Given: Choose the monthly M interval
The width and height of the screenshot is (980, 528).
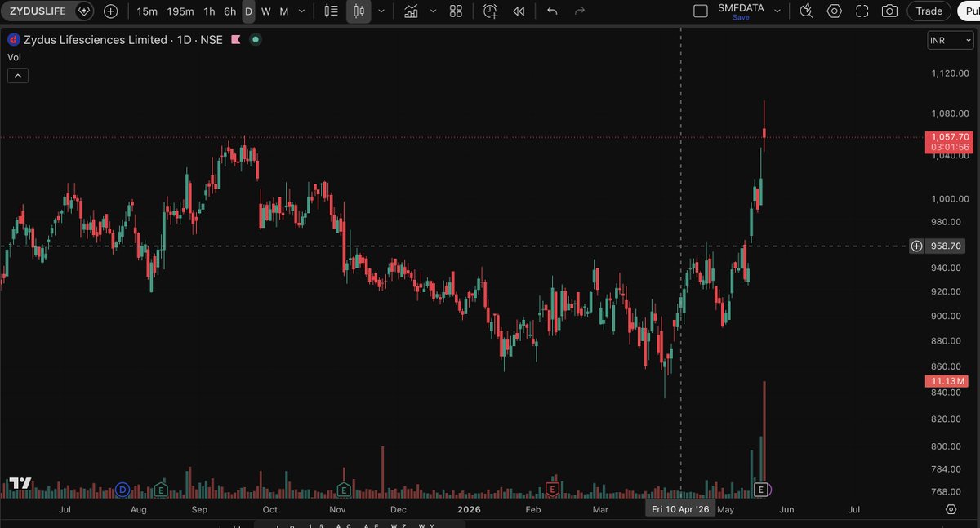Looking at the screenshot, I should (x=283, y=11).
